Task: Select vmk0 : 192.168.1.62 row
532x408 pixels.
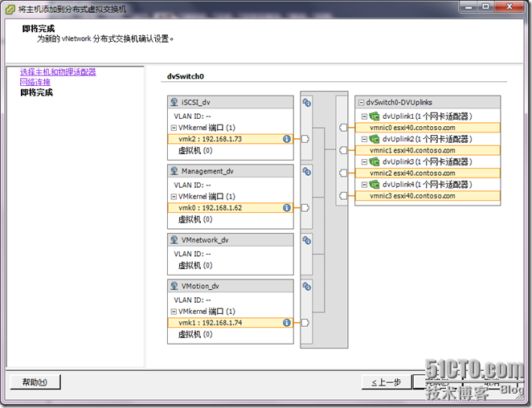Action: tap(231, 207)
